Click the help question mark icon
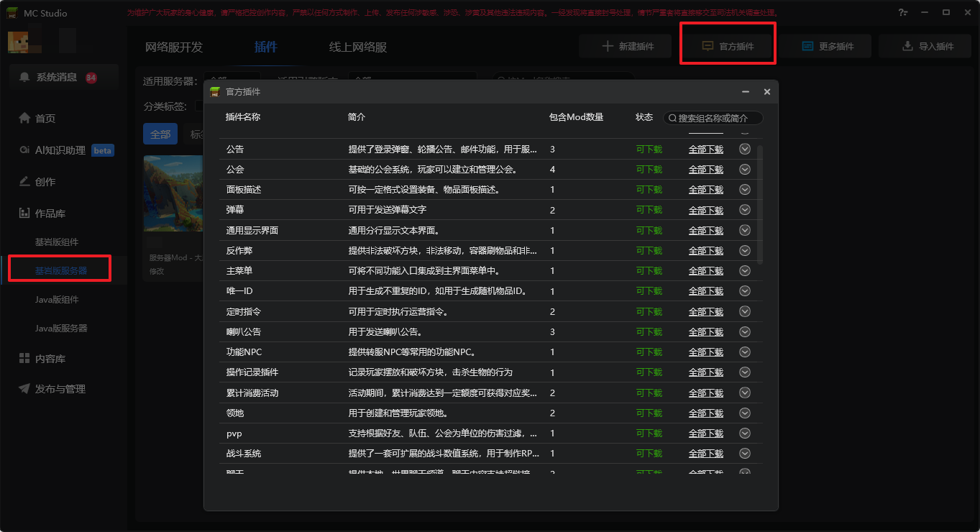Viewport: 980px width, 532px height. tap(902, 13)
